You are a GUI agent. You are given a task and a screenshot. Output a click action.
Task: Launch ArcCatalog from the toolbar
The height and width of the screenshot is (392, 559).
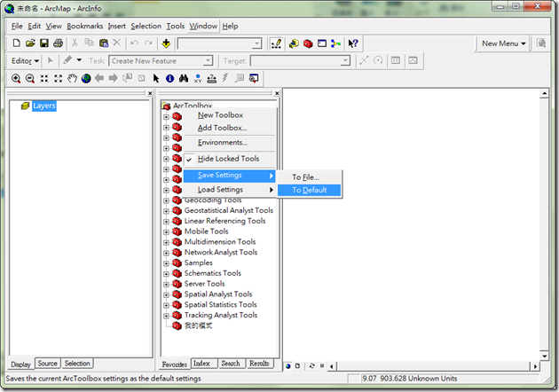tap(294, 43)
